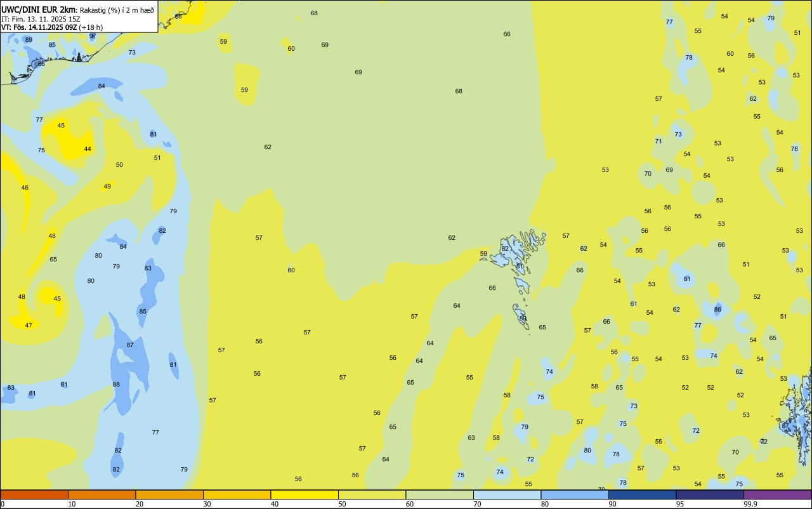The height and width of the screenshot is (509, 812).
Task: Click the 'Rakastig (%) í 2 m hæð' label
Action: 116,10
